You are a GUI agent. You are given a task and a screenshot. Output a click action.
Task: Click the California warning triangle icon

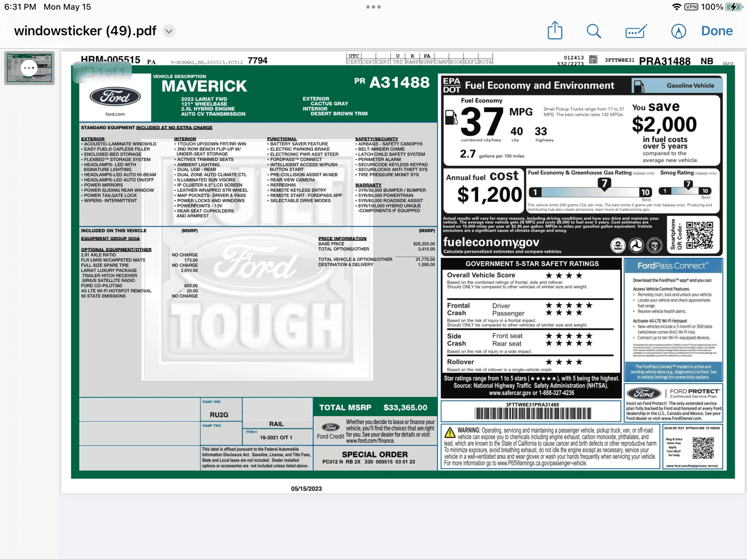pyautogui.click(x=450, y=432)
